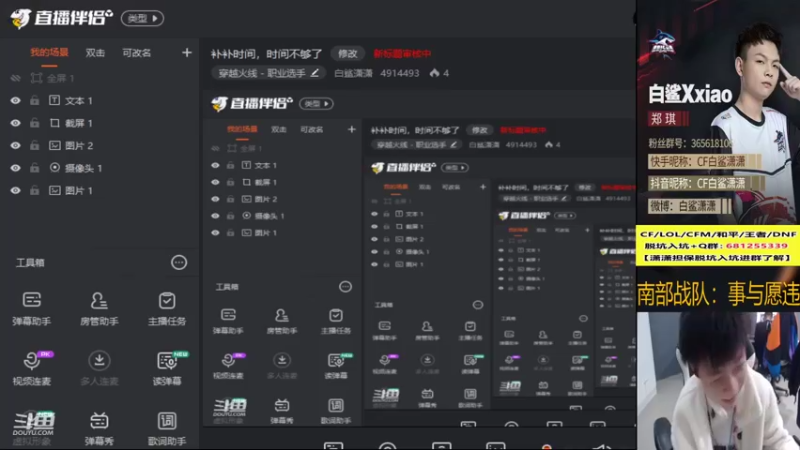In the largest nested preview, select 我的场景 tab

[x=242, y=130]
